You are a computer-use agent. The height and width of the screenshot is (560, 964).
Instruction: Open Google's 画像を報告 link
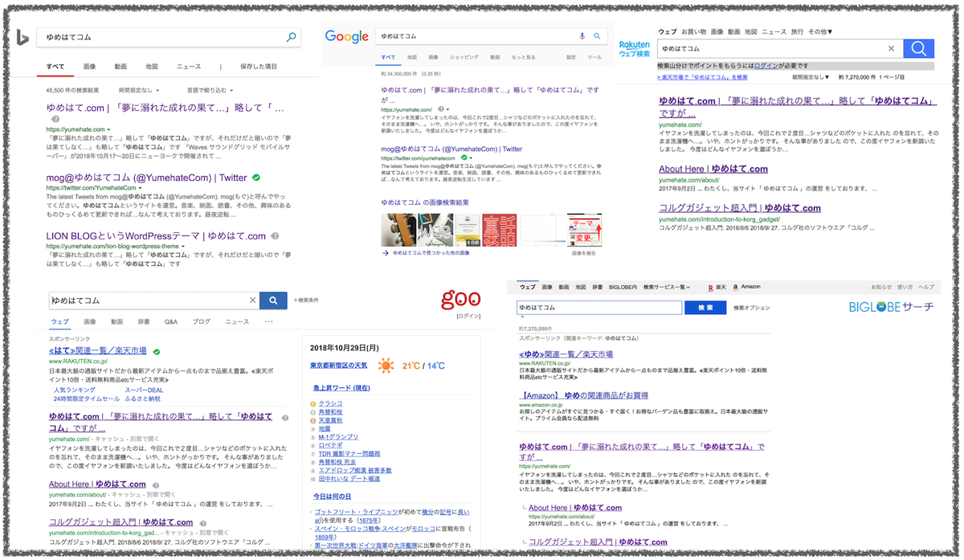(x=584, y=253)
